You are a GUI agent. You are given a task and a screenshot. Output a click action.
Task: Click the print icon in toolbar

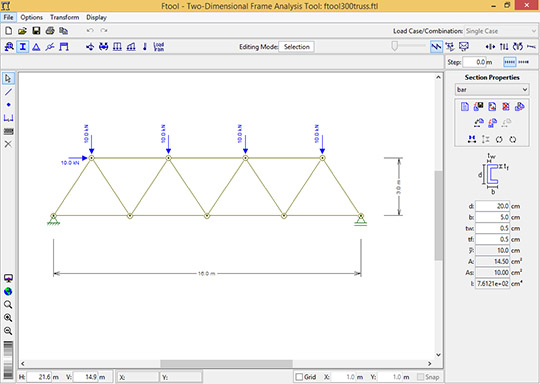(x=50, y=31)
